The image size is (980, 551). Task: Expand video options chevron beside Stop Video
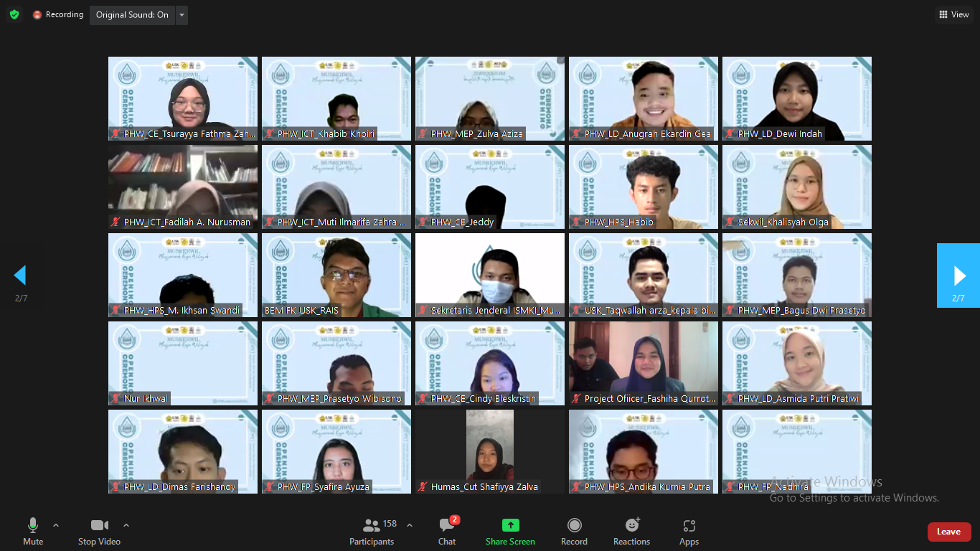pos(126,525)
